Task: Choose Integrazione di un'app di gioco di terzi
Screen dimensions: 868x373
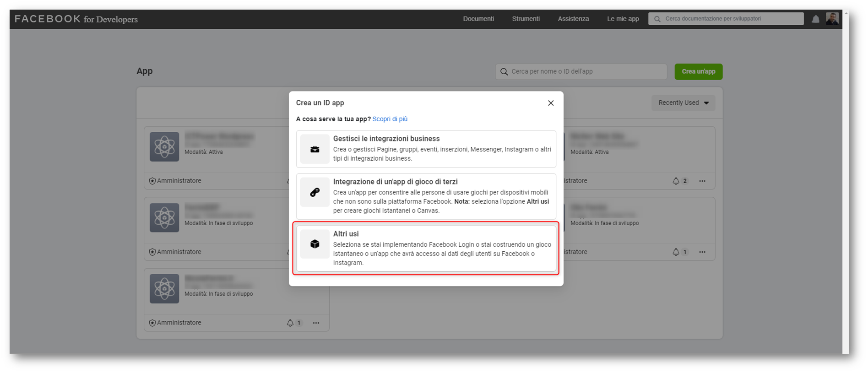Action: click(426, 196)
